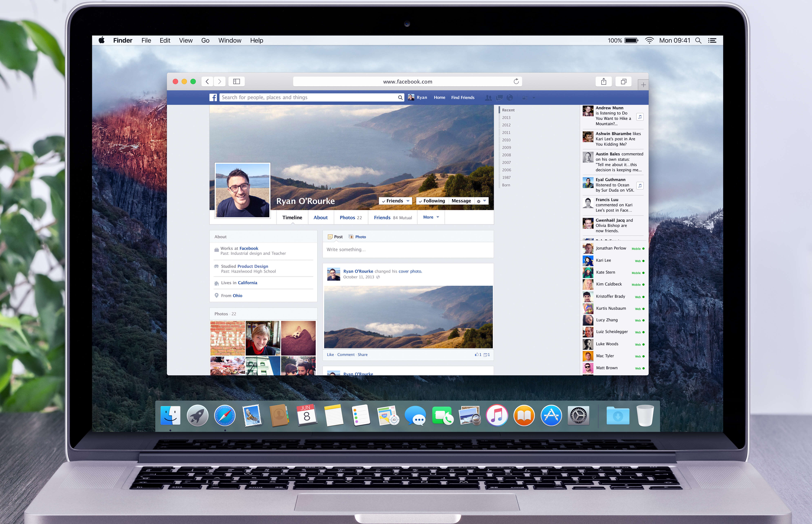Open Photos 22 tab
Image resolution: width=812 pixels, height=524 pixels.
click(x=351, y=217)
